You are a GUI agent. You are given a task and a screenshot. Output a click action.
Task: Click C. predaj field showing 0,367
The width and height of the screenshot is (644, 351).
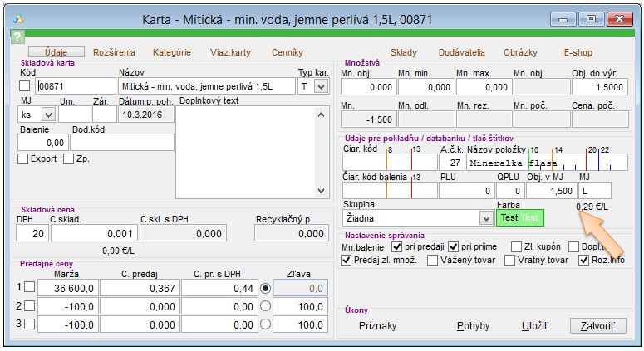point(140,288)
